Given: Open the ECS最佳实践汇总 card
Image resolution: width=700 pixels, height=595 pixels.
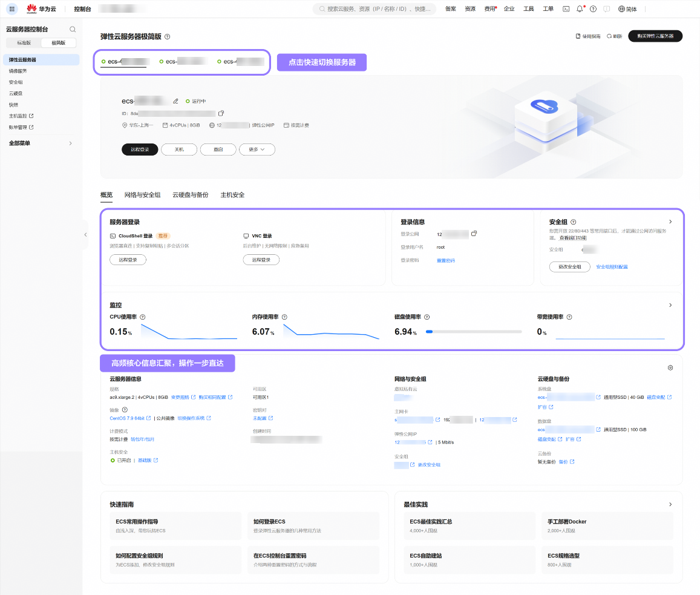Looking at the screenshot, I should pos(469,526).
